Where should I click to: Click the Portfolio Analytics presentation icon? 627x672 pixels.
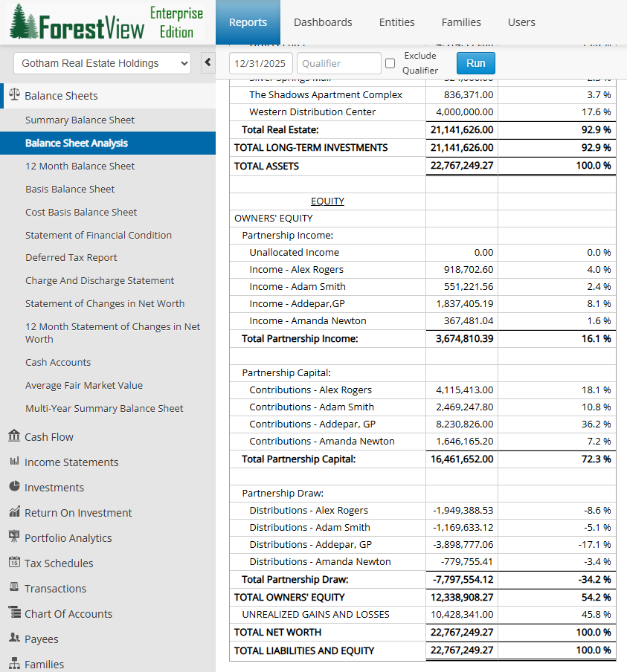(x=14, y=537)
